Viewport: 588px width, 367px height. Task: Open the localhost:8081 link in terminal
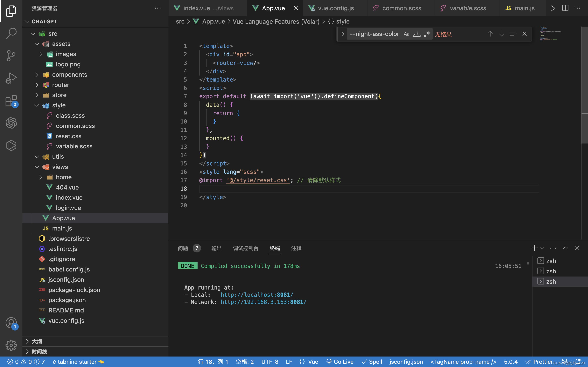point(257,295)
